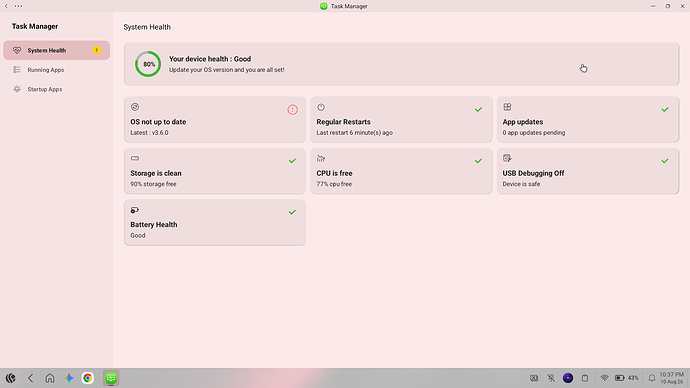Launch Chrome from the taskbar

[88, 378]
